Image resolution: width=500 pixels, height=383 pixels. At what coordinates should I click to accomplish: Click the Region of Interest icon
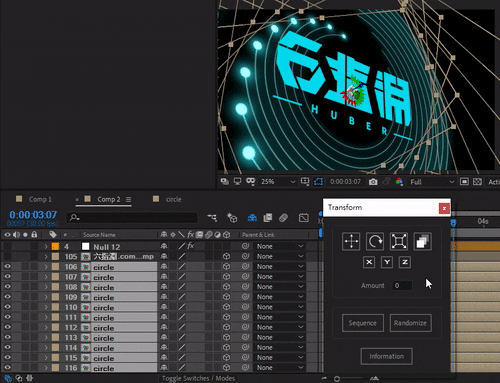coord(464,182)
